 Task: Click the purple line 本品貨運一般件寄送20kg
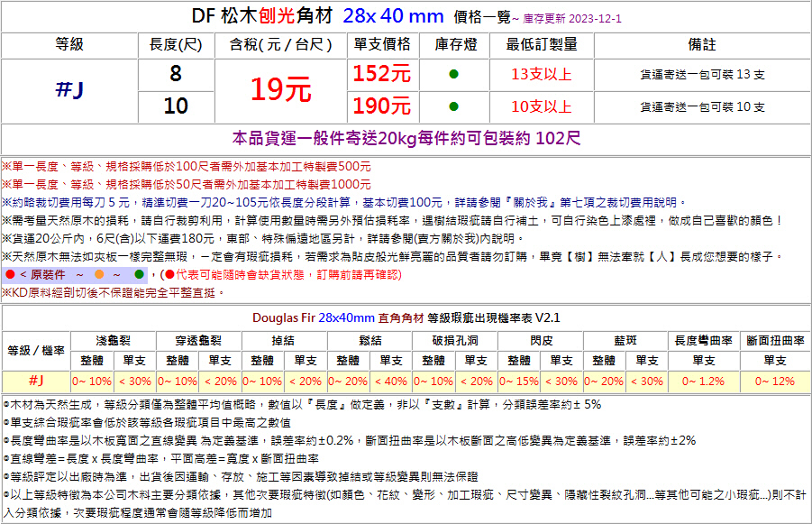406,138
